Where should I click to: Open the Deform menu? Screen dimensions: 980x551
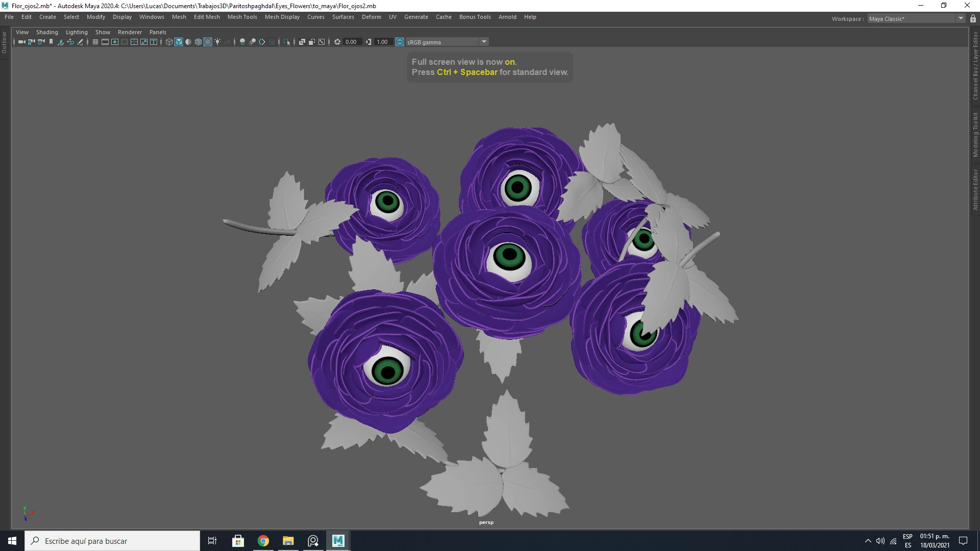point(372,17)
